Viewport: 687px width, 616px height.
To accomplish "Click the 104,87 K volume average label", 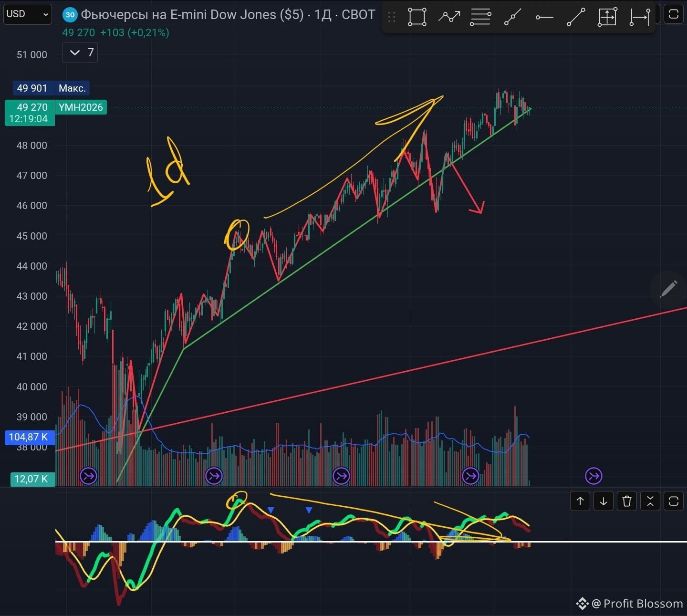I will pyautogui.click(x=30, y=437).
